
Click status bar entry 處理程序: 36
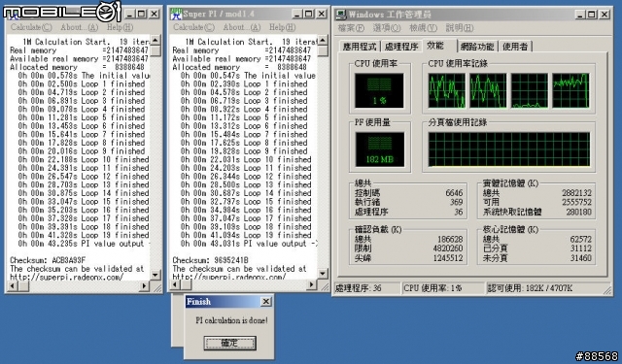[359, 288]
